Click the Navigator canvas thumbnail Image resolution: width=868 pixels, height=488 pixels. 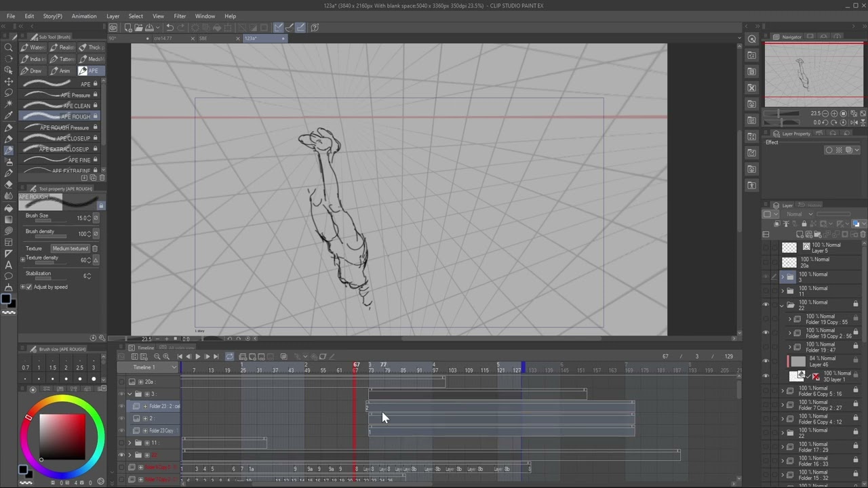pos(814,74)
